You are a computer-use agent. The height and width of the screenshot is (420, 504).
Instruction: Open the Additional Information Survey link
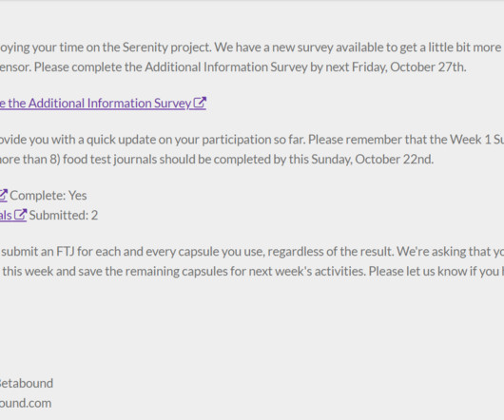coord(103,104)
